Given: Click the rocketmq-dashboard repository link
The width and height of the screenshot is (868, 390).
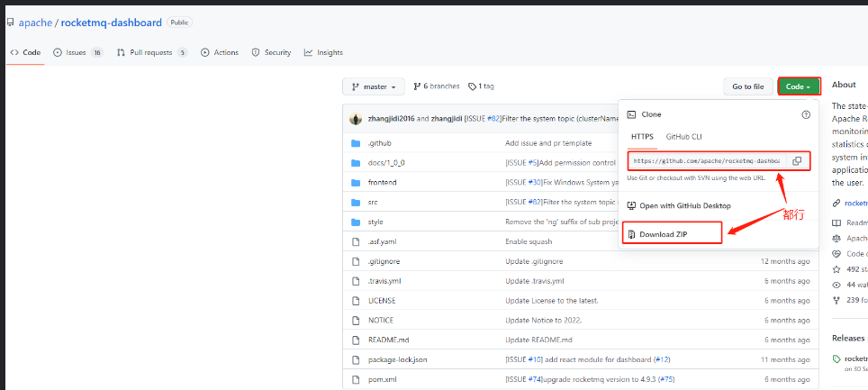Looking at the screenshot, I should 112,23.
